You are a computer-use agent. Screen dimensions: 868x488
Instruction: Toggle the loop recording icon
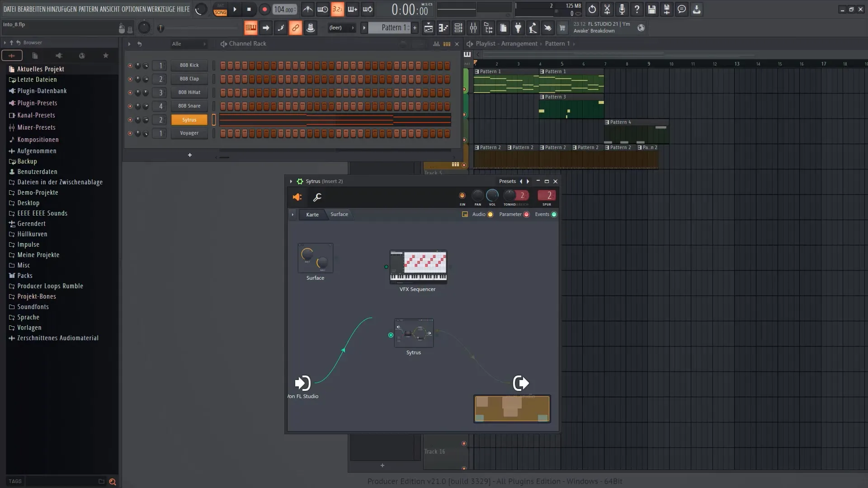click(368, 9)
